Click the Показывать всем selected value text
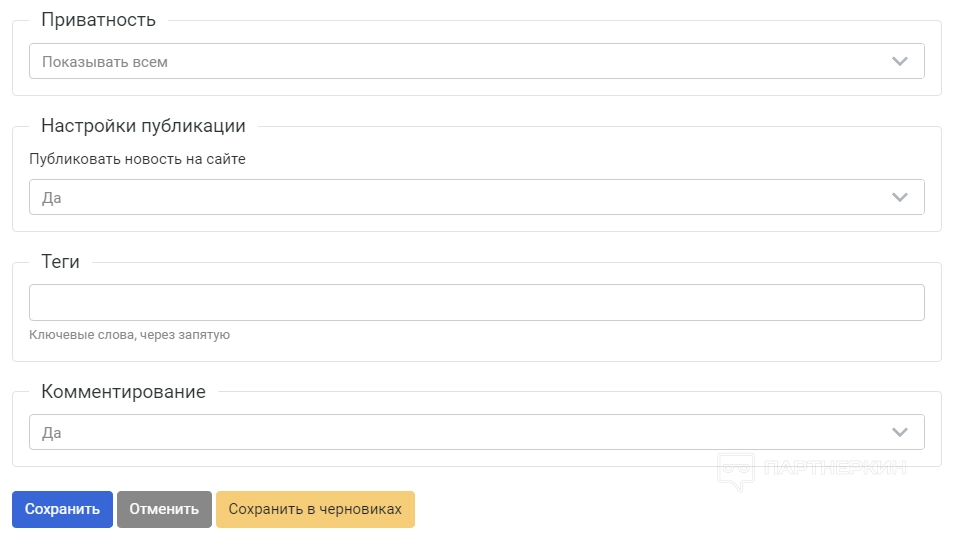Viewport: 957px width, 544px height. point(105,62)
